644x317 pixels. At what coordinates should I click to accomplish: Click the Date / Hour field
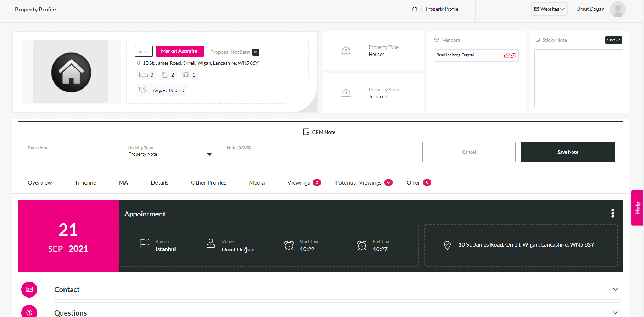(72, 152)
